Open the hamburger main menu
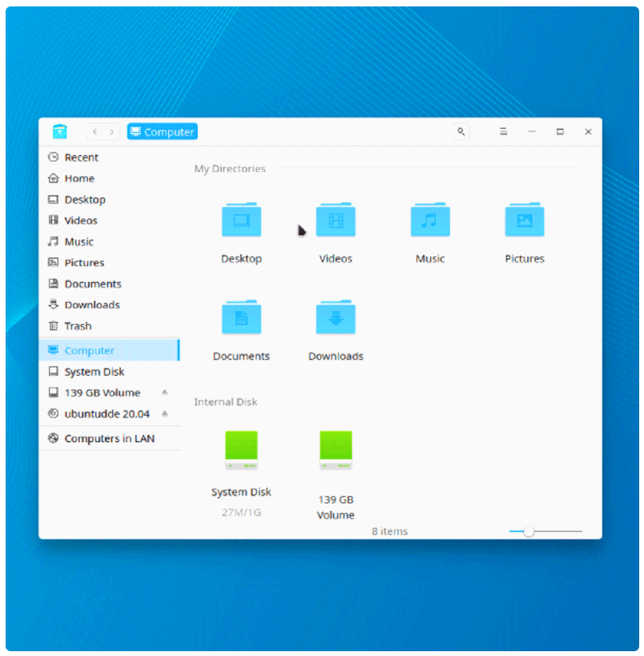 [503, 132]
